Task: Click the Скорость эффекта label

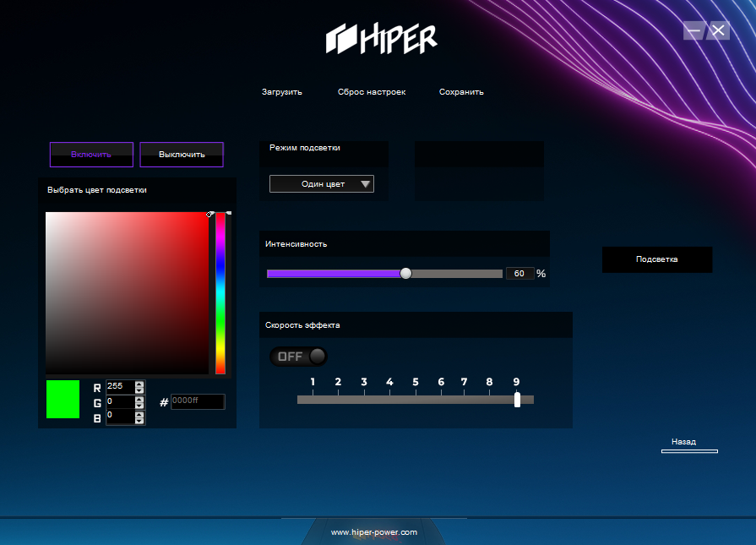Action: 302,325
